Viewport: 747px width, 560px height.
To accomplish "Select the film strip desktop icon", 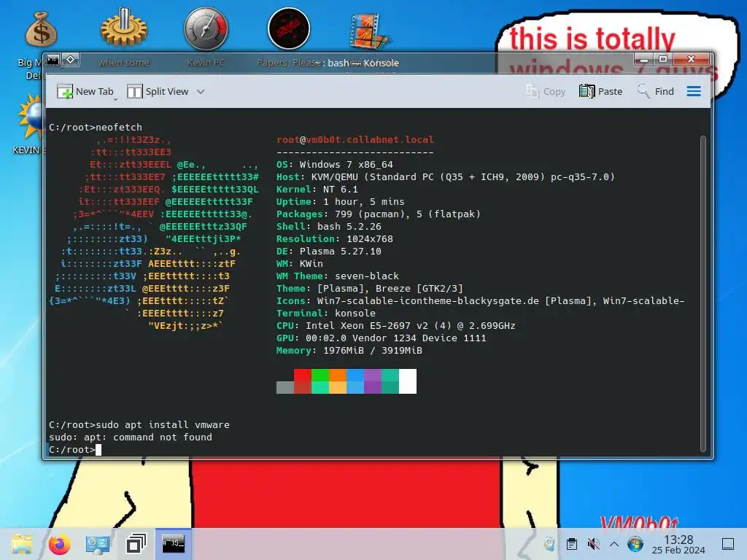I will pos(369,31).
